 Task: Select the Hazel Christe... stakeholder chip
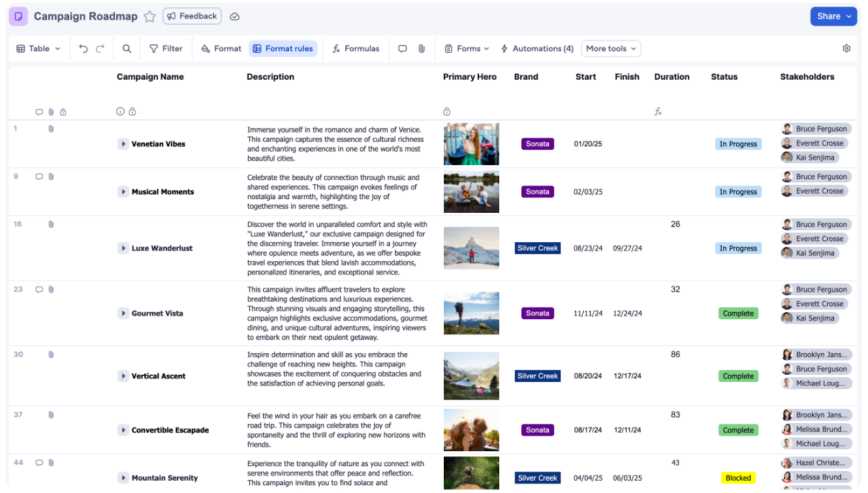816,462
